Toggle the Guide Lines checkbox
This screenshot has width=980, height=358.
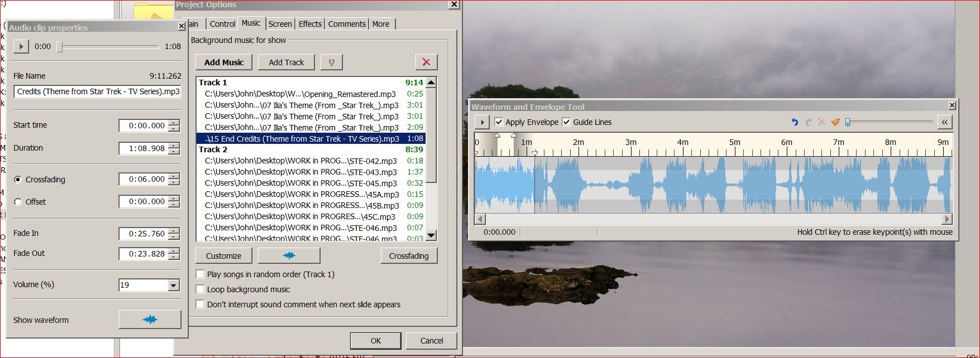point(566,122)
